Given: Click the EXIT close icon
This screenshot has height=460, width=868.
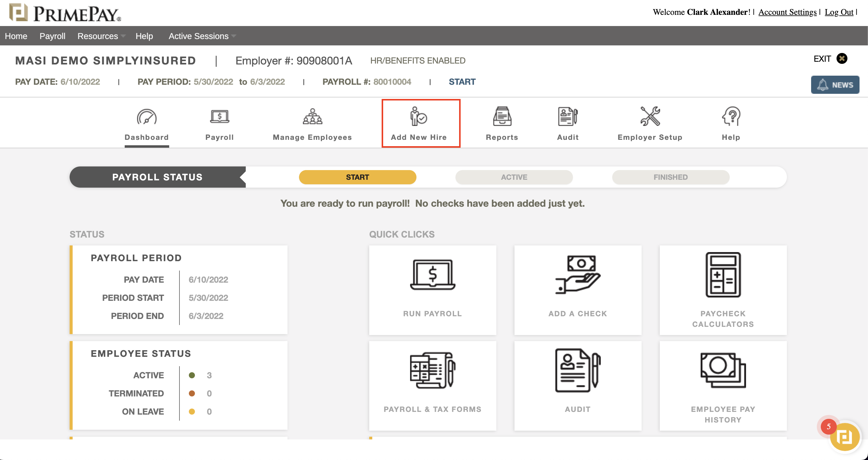Looking at the screenshot, I should coord(842,59).
